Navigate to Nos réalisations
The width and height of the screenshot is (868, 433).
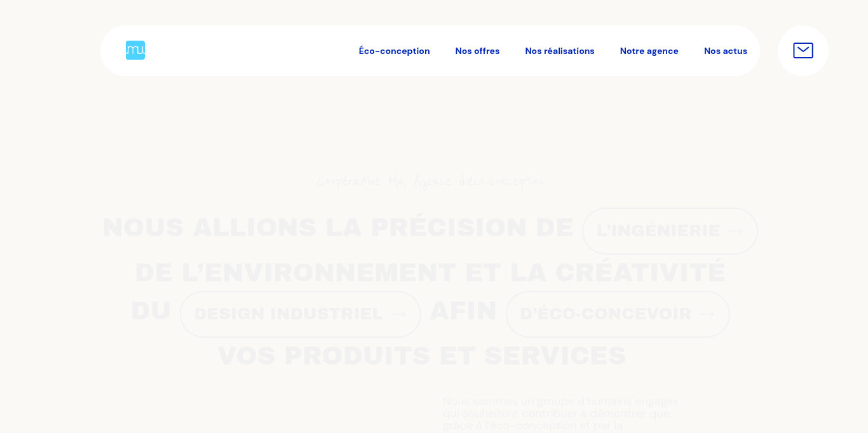(559, 51)
